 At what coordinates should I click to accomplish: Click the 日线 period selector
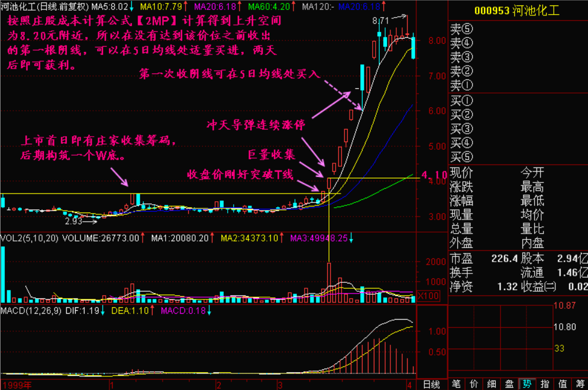431,385
